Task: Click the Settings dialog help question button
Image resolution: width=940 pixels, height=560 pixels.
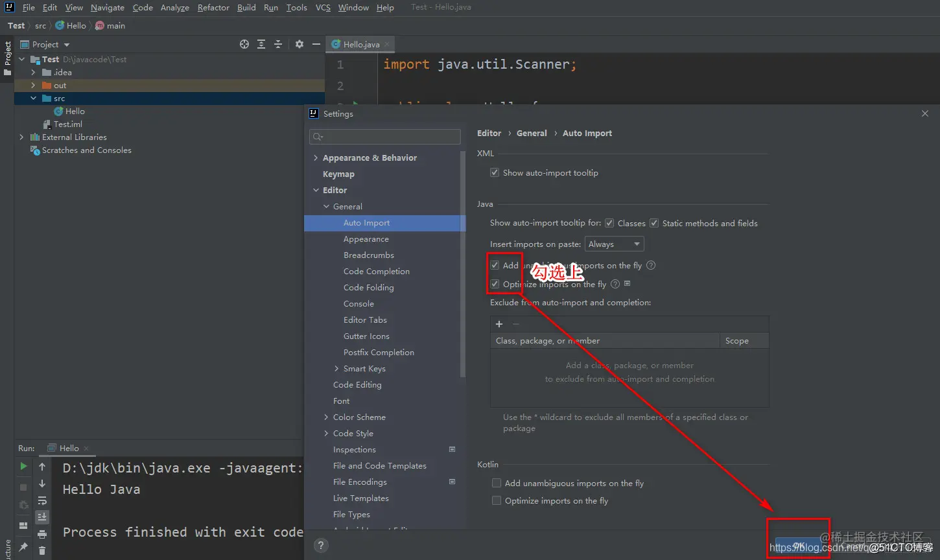Action: point(321,545)
